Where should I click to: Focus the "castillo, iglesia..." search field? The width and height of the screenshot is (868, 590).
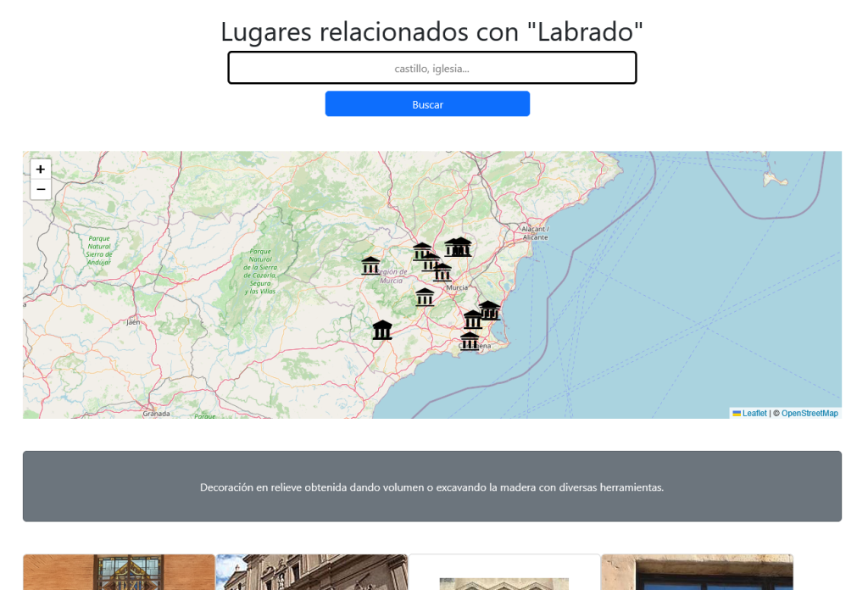click(431, 68)
